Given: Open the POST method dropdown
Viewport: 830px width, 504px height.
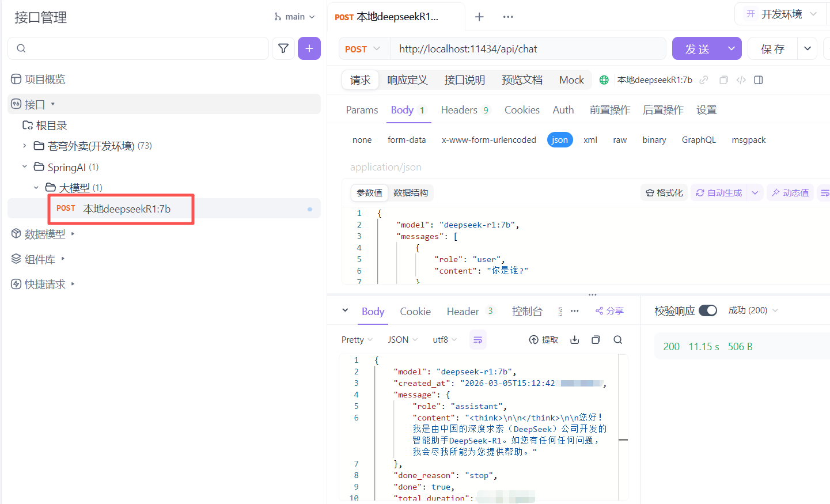Looking at the screenshot, I should (363, 49).
